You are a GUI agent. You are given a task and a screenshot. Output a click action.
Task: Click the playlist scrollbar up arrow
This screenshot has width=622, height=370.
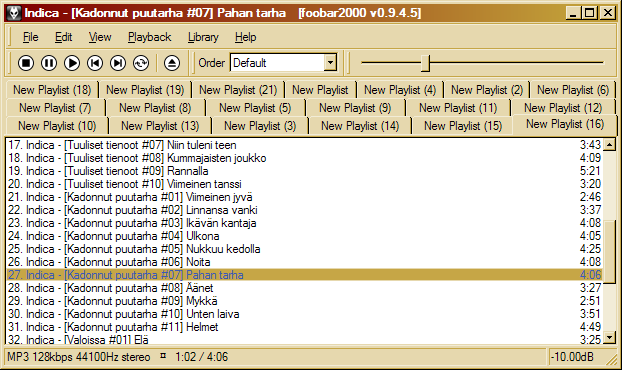(x=609, y=145)
